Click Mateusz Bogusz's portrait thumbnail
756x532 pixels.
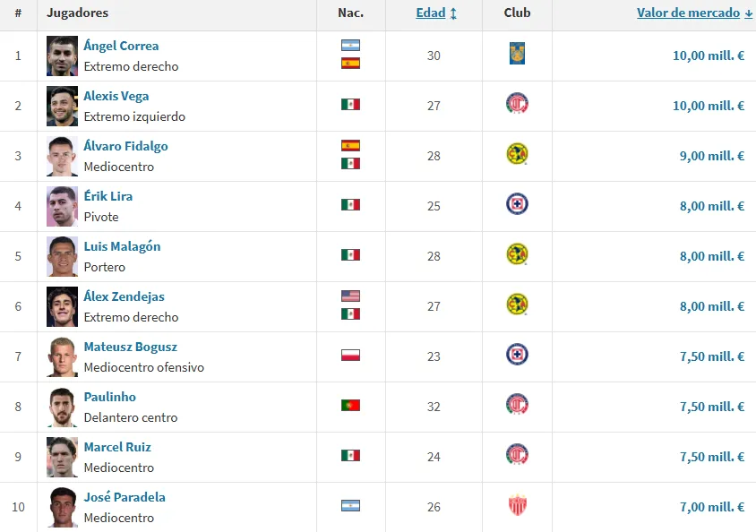coord(63,356)
